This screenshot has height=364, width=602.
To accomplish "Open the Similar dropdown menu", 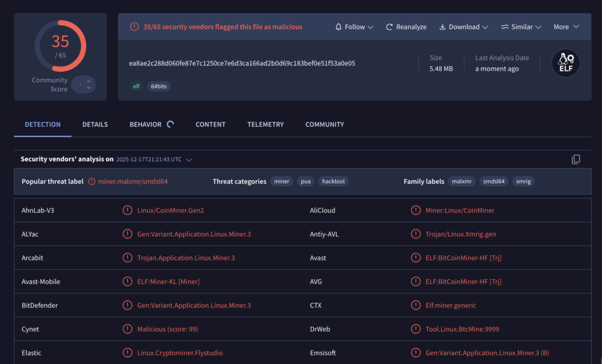I will [x=521, y=27].
